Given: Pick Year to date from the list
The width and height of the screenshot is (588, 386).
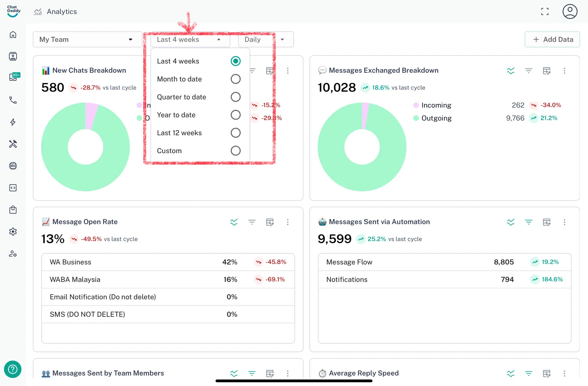Looking at the screenshot, I should (176, 115).
